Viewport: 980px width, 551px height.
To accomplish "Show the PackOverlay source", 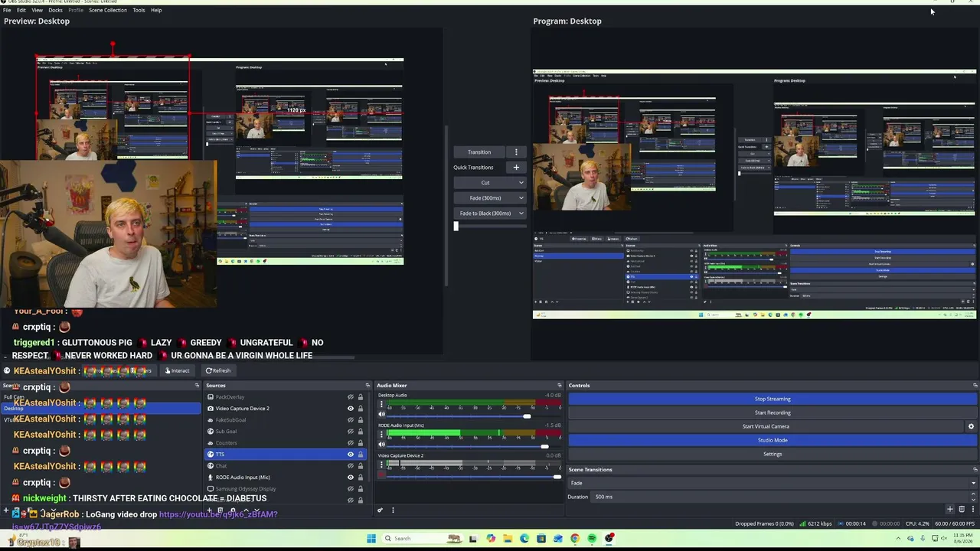I will click(351, 397).
